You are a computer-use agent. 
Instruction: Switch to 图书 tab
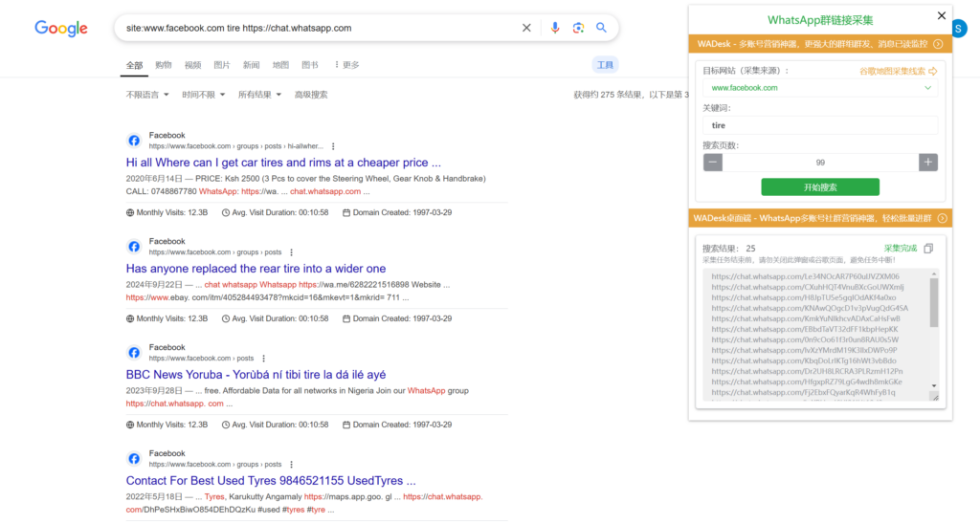point(310,65)
